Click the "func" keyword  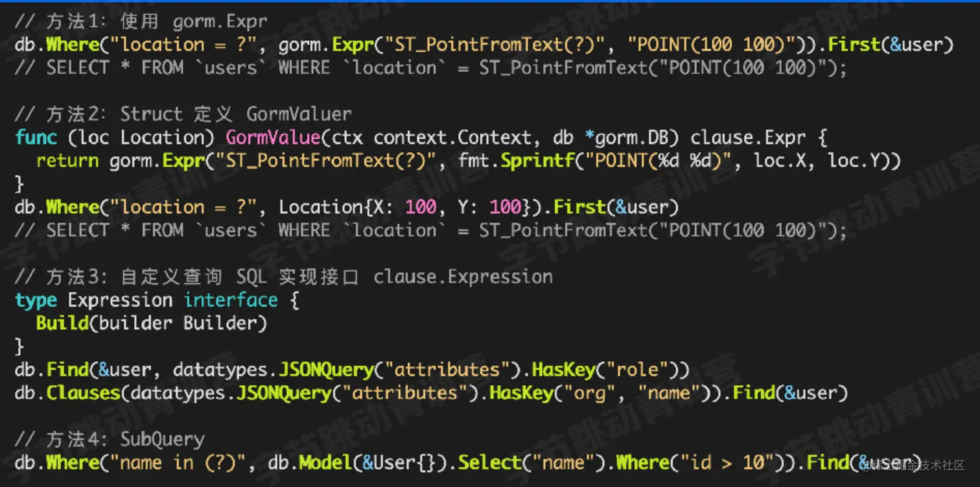tap(36, 137)
